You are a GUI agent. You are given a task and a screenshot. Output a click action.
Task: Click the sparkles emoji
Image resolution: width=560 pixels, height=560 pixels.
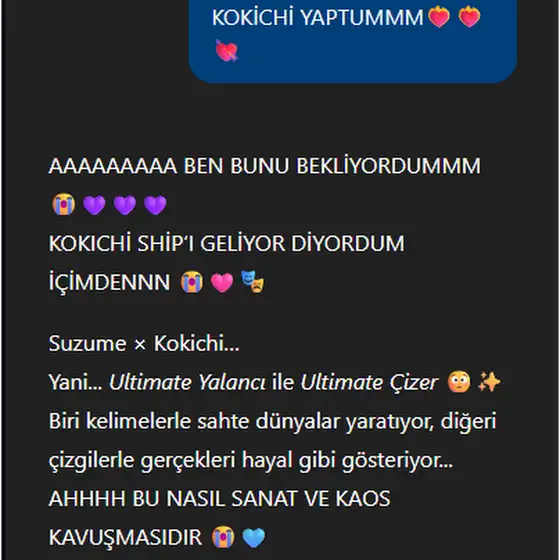point(489,382)
